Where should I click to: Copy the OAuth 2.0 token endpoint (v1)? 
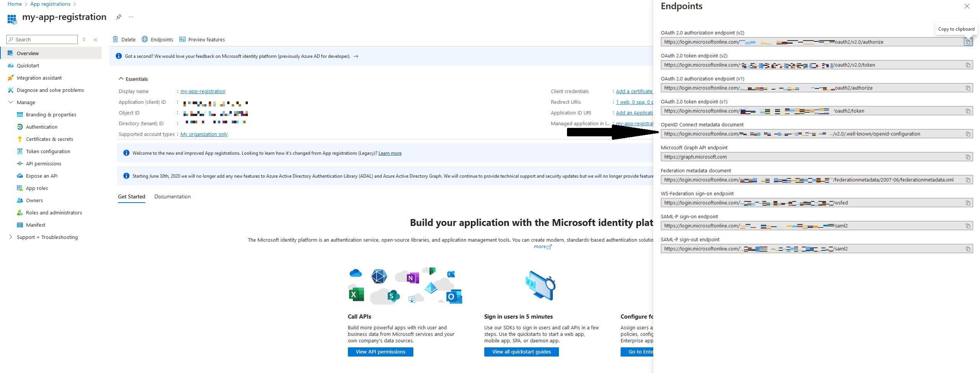click(x=968, y=111)
